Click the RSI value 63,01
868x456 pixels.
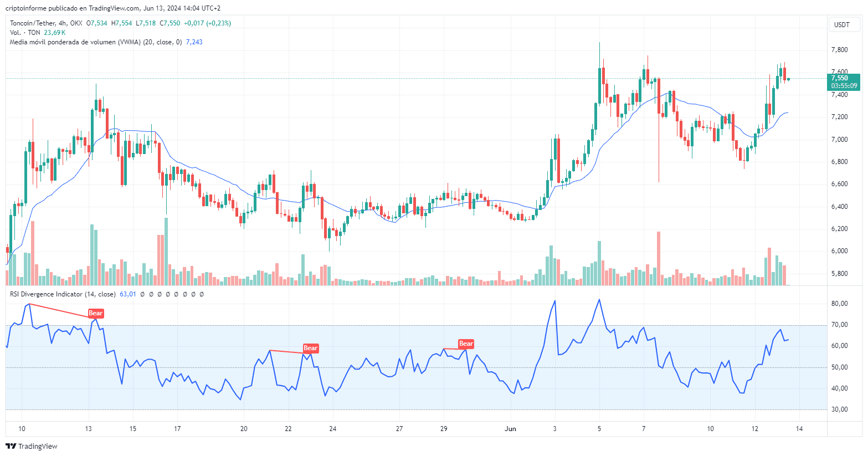click(x=128, y=294)
